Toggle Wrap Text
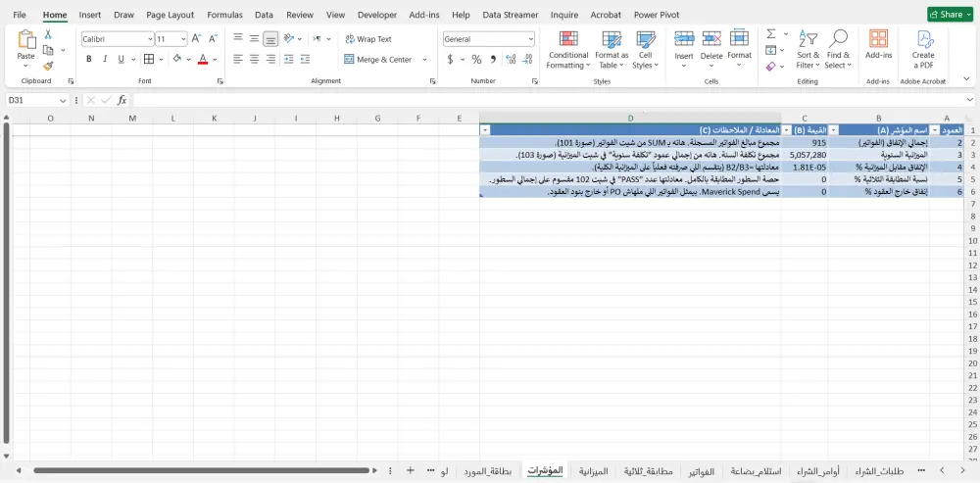Screen dimensions: 980x483 (x=368, y=39)
